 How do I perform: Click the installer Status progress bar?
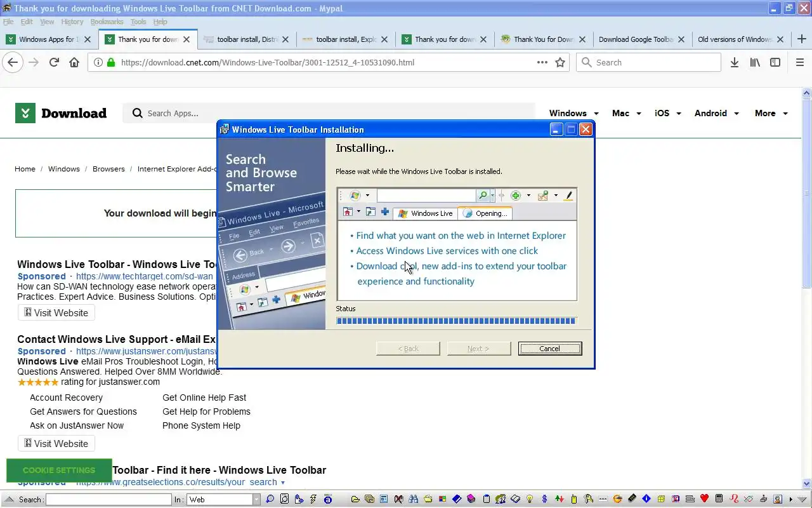[x=457, y=321]
